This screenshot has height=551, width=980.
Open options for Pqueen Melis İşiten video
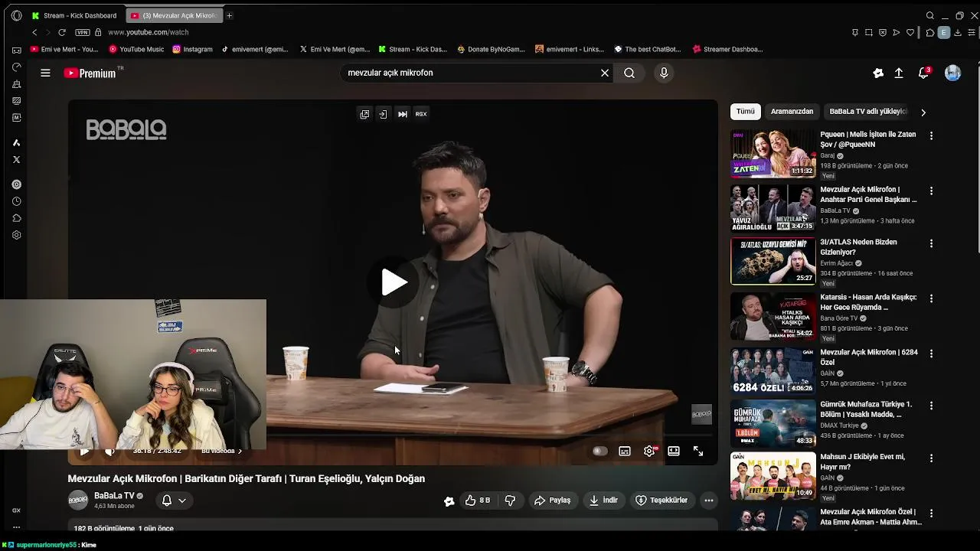coord(931,135)
